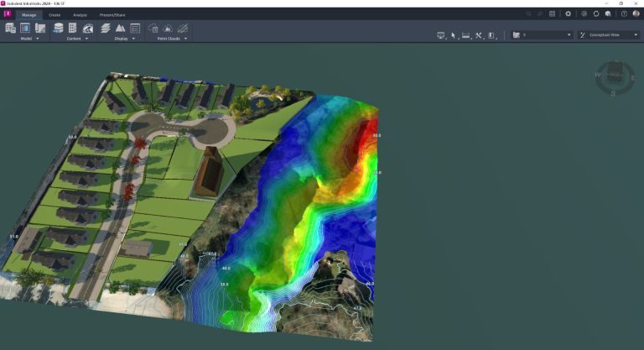Click the Point Cloud Terrain icon
Screen dimensions: 644x350
coord(168,28)
